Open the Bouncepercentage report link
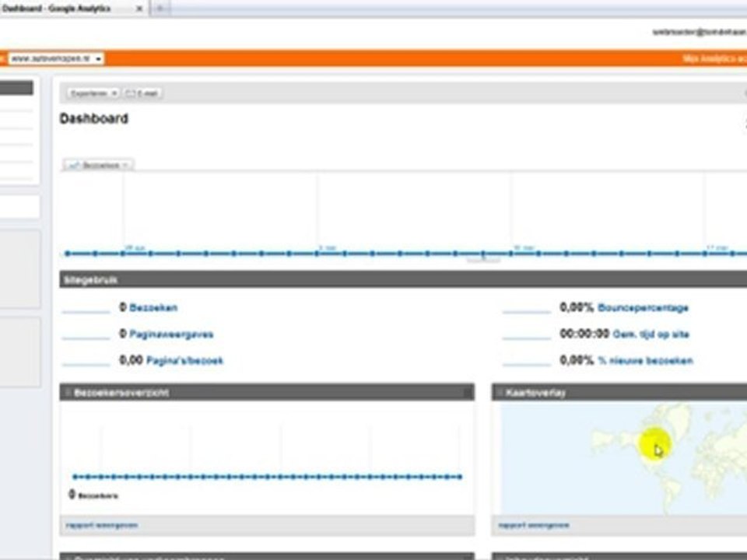 coord(643,308)
